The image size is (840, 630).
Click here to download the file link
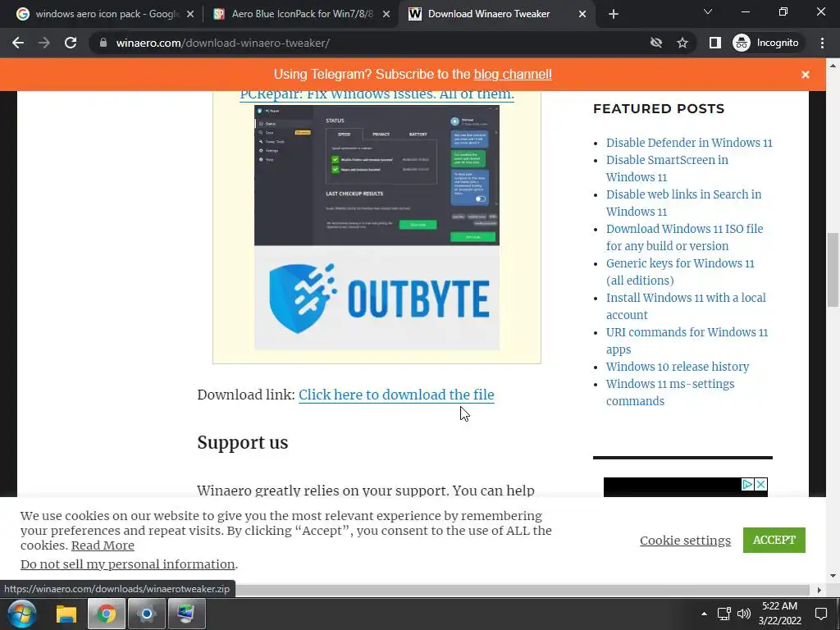[396, 395]
